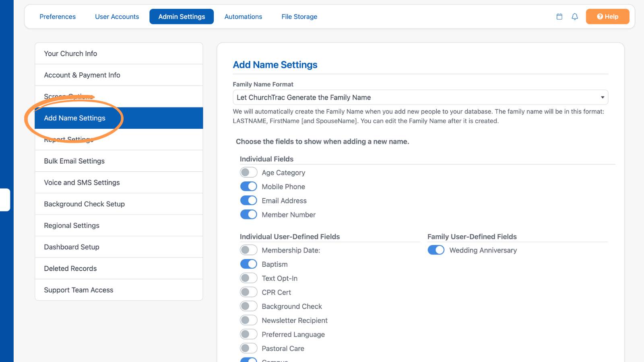Select Add Name Settings in sidebar

119,118
